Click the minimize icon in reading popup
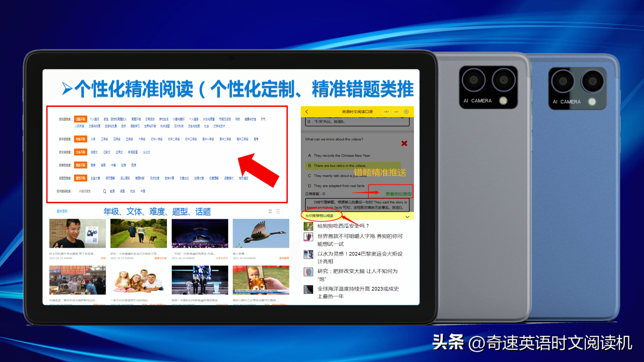Screen dimensions: 644x362 (x=397, y=111)
